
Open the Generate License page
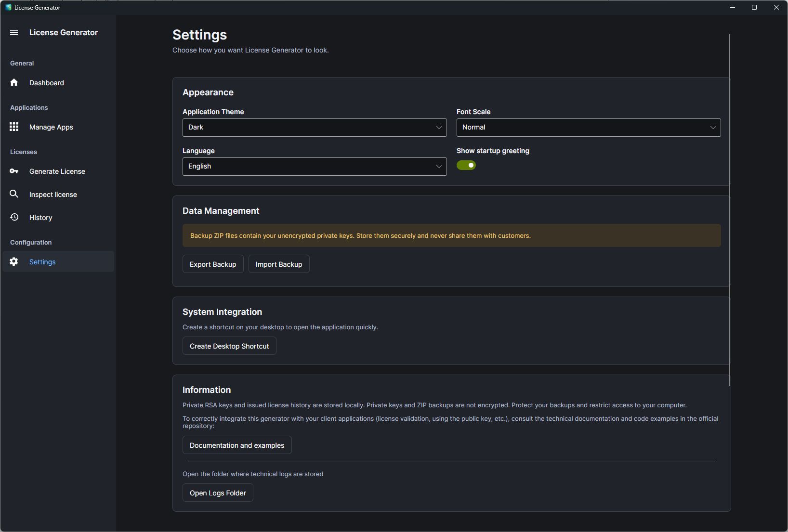coord(58,171)
